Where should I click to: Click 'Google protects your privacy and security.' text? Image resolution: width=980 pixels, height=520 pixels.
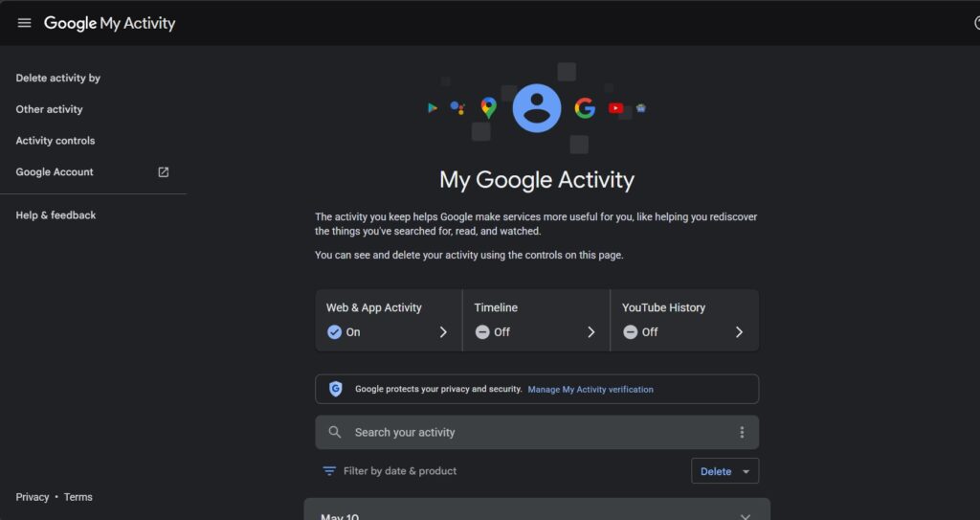pyautogui.click(x=438, y=389)
